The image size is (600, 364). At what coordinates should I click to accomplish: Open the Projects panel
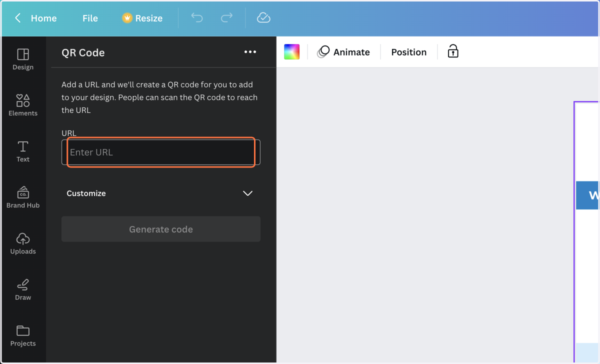click(x=23, y=335)
